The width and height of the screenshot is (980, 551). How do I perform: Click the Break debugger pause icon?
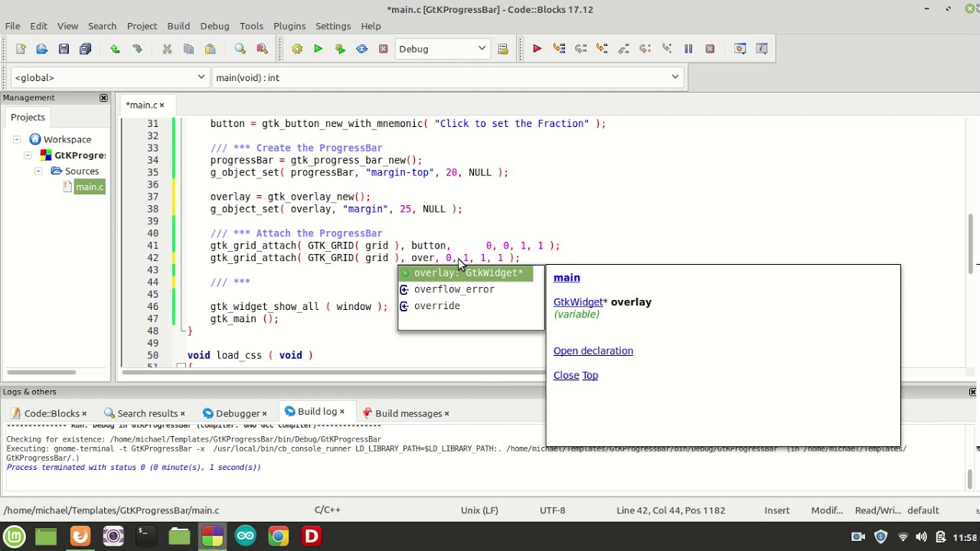pos(688,49)
